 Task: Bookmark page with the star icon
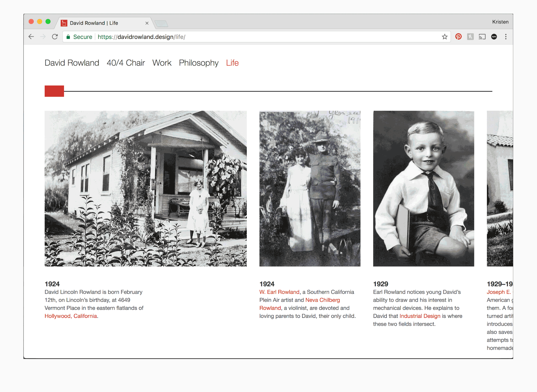pyautogui.click(x=444, y=37)
